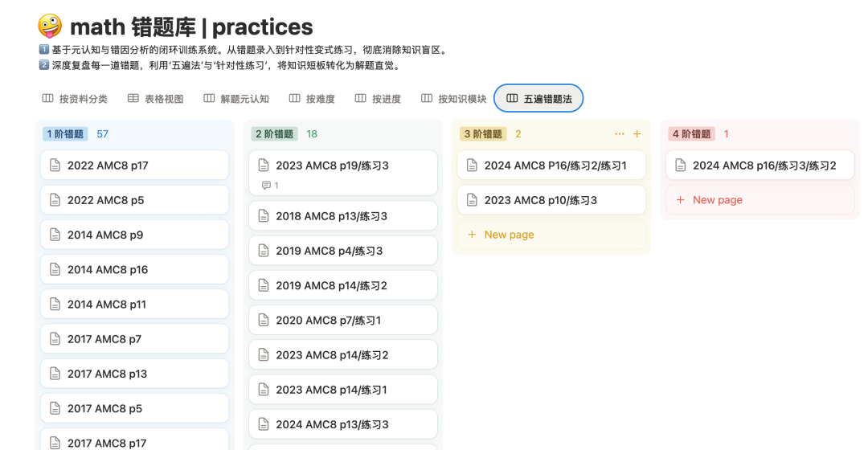Click the comment icon on 2023 AMC8 p19/练习3

[x=266, y=186]
